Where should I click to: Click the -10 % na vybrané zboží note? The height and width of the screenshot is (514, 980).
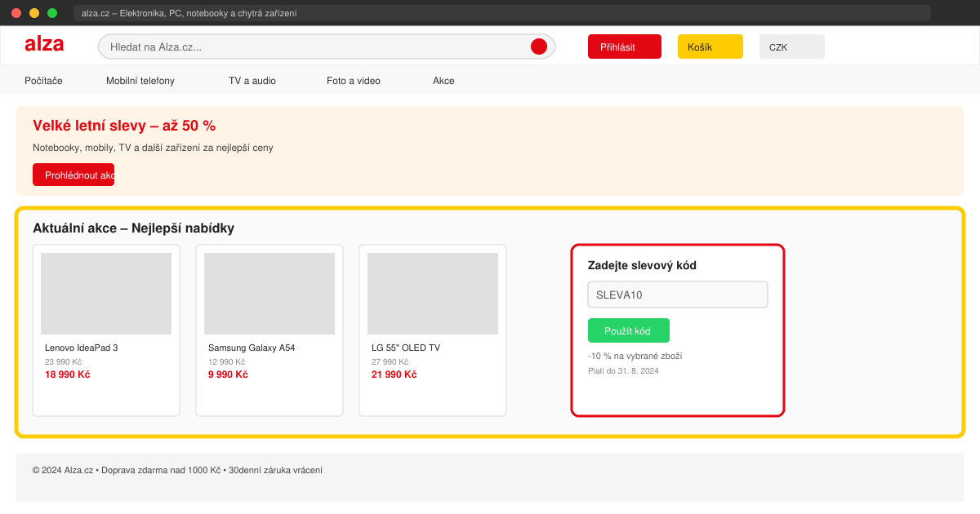pyautogui.click(x=635, y=356)
